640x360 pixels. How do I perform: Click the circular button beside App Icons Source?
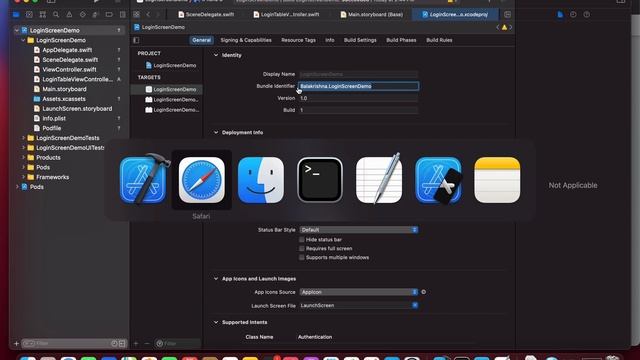tap(423, 292)
